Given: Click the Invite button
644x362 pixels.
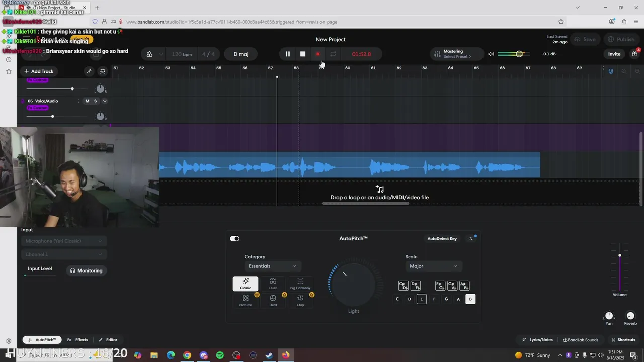Looking at the screenshot, I should [x=614, y=54].
